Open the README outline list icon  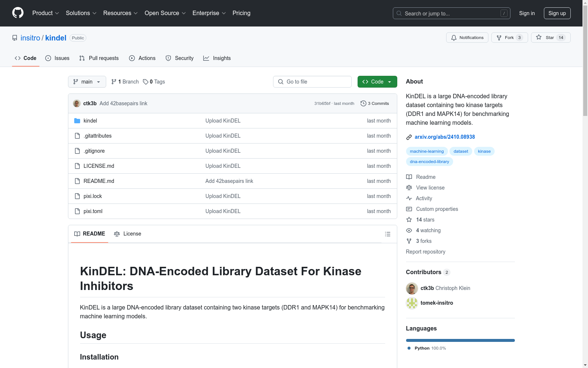tap(387, 234)
